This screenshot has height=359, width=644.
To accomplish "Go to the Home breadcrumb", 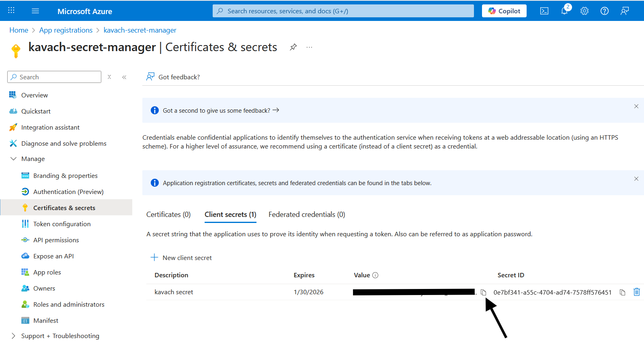I will coord(19,30).
